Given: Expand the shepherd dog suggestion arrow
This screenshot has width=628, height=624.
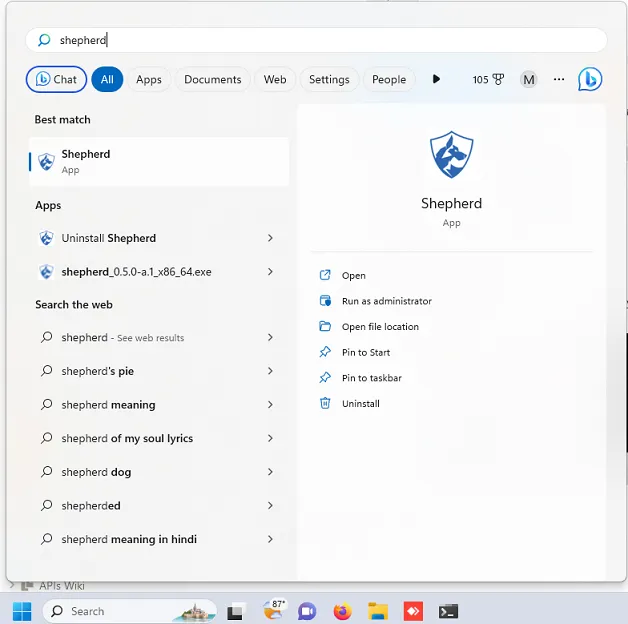Looking at the screenshot, I should [x=270, y=472].
